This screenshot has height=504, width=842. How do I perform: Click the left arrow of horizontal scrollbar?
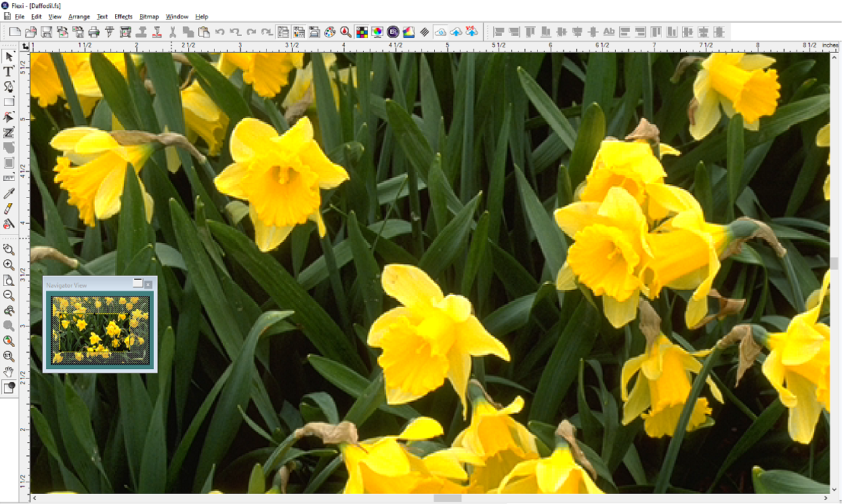point(35,499)
